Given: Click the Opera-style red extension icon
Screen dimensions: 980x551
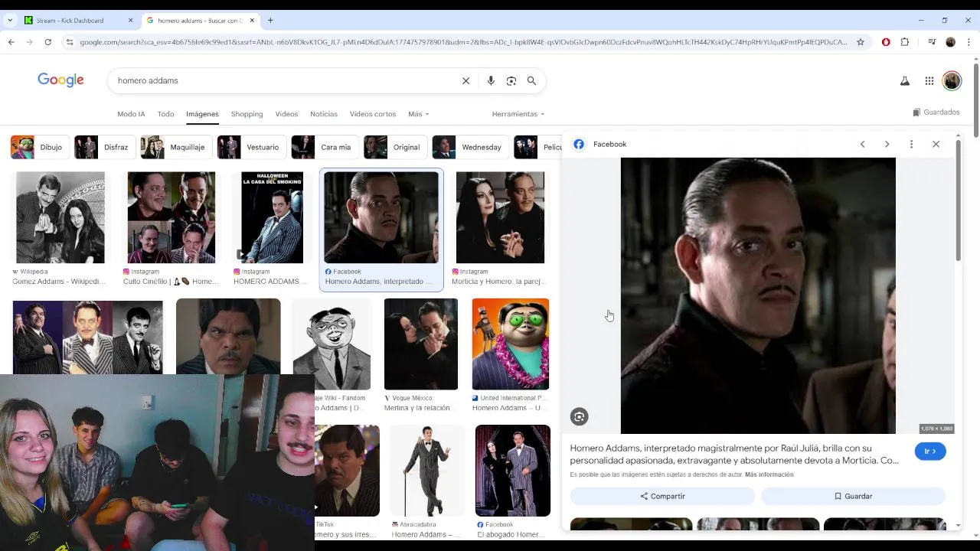Looking at the screenshot, I should (x=886, y=42).
